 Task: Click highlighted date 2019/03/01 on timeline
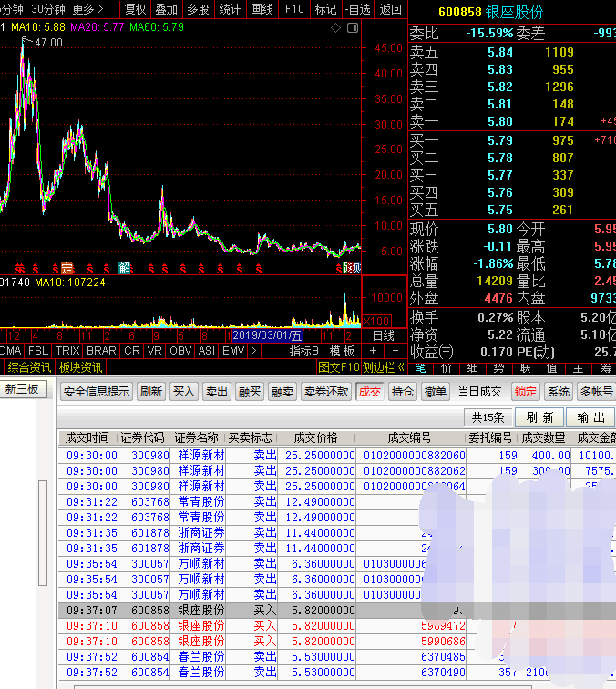point(267,335)
